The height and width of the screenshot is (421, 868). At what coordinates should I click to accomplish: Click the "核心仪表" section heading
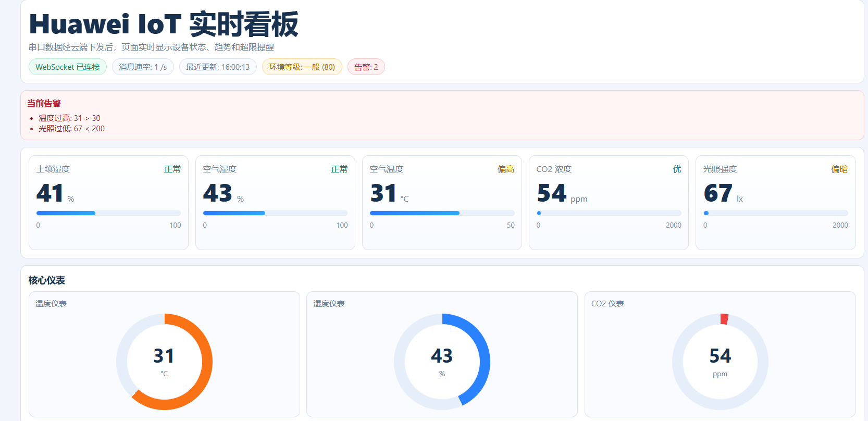47,280
